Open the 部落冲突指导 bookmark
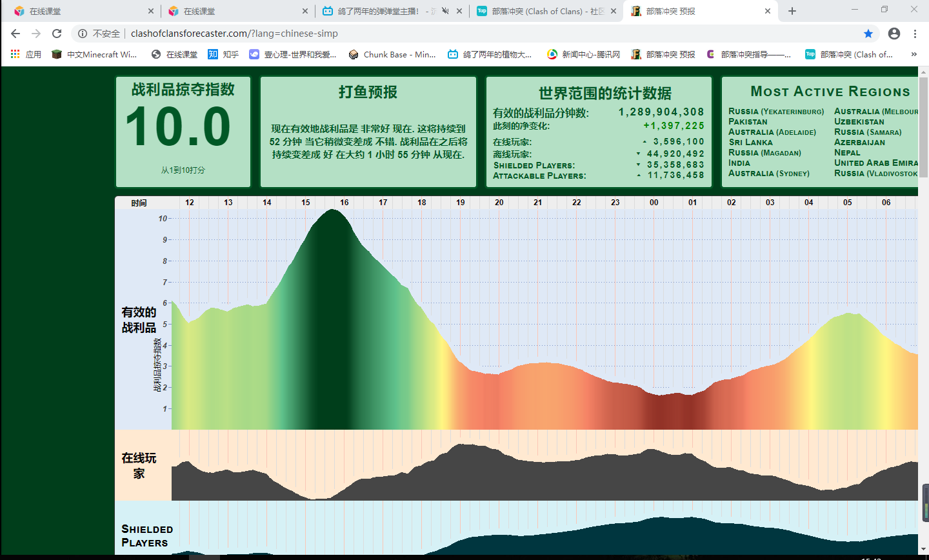 coord(750,54)
